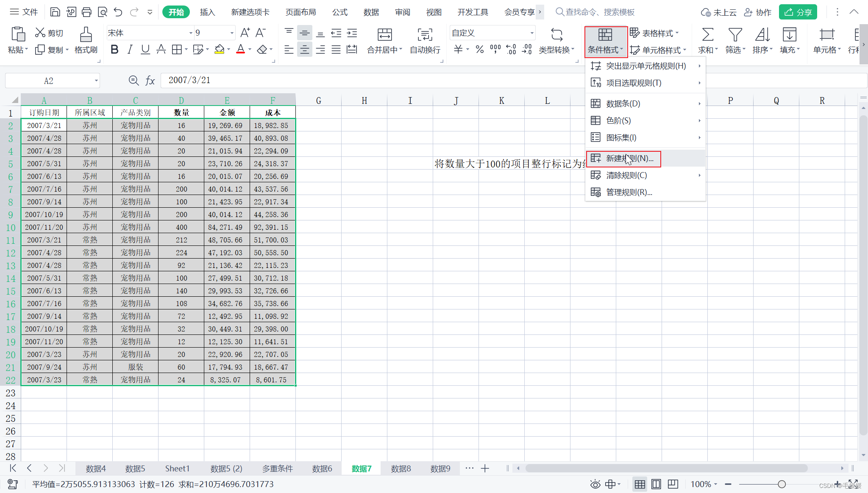Switch to the 数据8 sheet tab
This screenshot has height=493, width=868.
(401, 468)
